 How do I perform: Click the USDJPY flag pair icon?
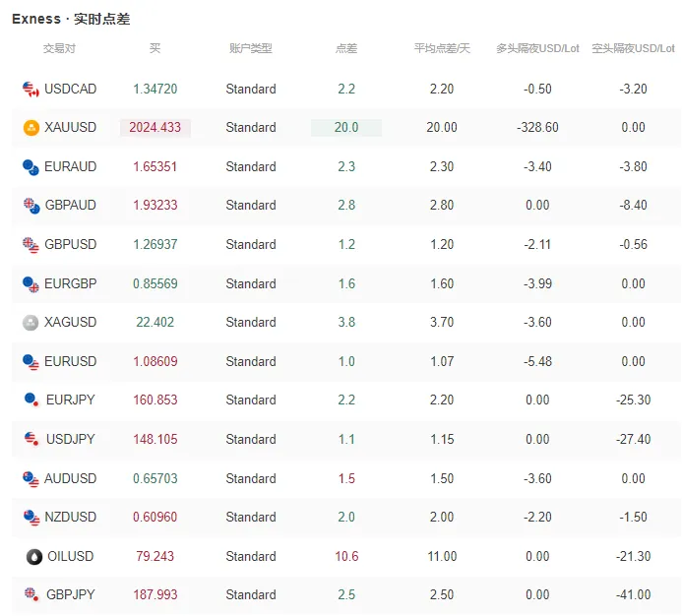pyautogui.click(x=32, y=439)
